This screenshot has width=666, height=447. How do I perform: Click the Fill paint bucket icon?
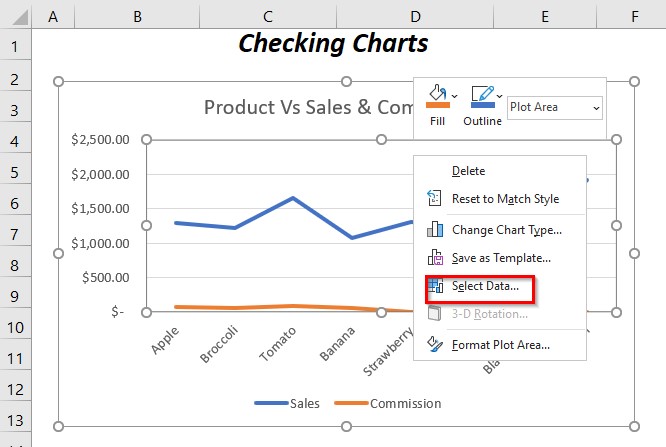pyautogui.click(x=436, y=97)
